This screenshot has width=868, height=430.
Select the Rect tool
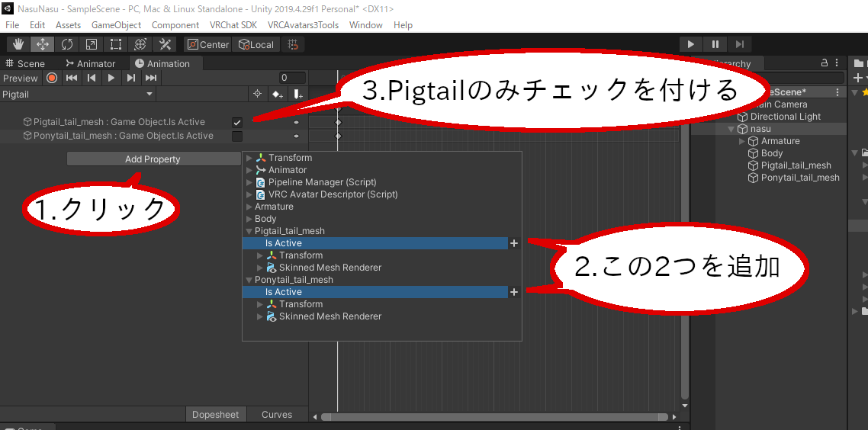[116, 45]
